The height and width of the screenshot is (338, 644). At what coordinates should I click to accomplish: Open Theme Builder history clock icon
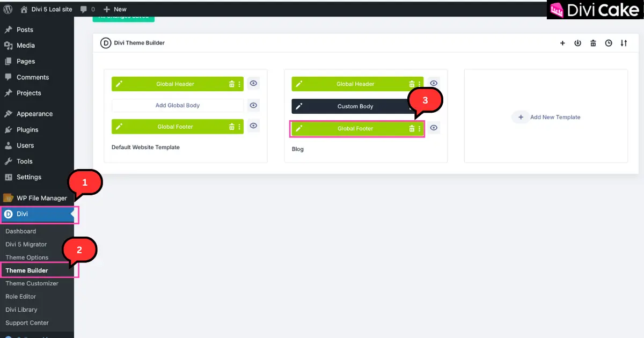point(609,43)
